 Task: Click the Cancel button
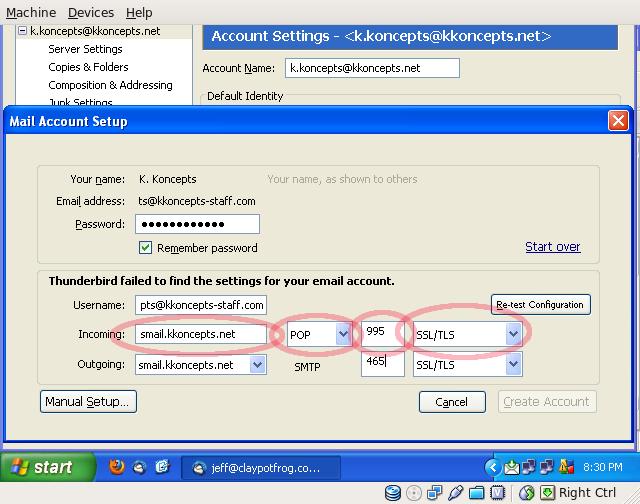[452, 402]
